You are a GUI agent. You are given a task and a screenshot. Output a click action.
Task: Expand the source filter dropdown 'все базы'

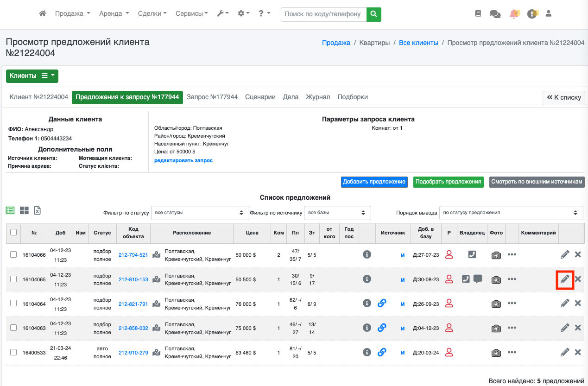[337, 213]
